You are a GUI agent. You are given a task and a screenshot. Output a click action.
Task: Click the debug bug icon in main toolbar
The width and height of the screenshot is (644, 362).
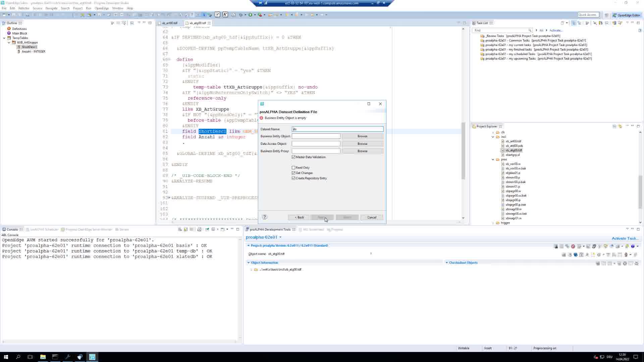(240, 15)
